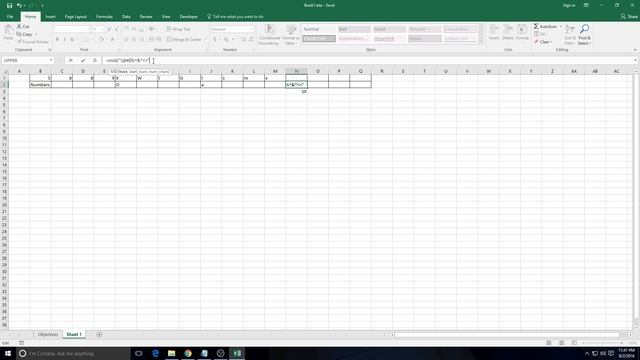640x360 pixels.
Task: Open the Review tab
Action: coord(146,17)
